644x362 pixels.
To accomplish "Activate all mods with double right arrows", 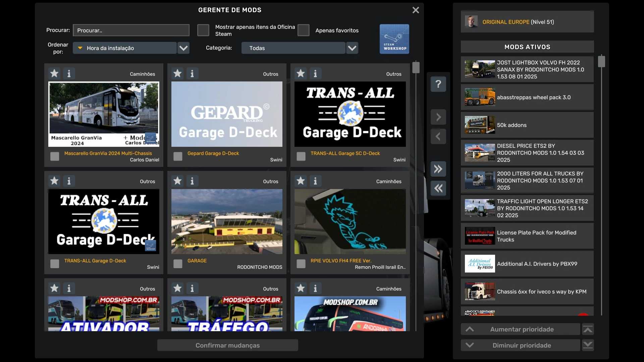I will click(438, 169).
